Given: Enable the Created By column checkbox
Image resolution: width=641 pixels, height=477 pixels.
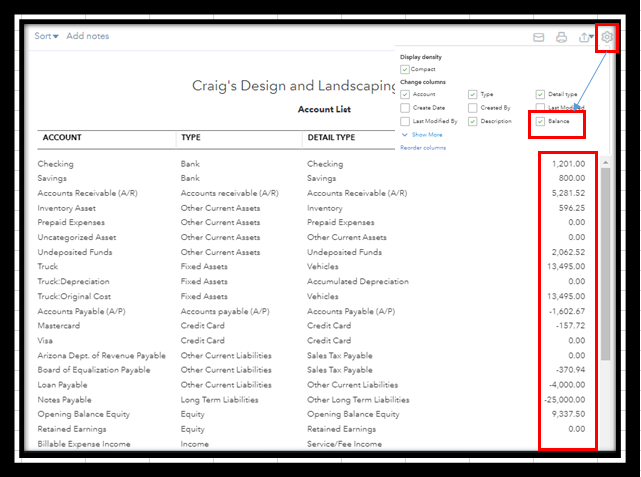Looking at the screenshot, I should point(473,108).
